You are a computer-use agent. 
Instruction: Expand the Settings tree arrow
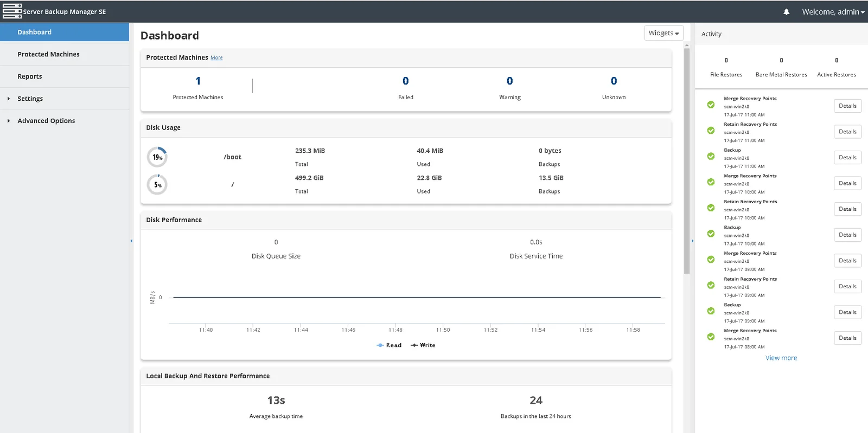click(x=8, y=99)
